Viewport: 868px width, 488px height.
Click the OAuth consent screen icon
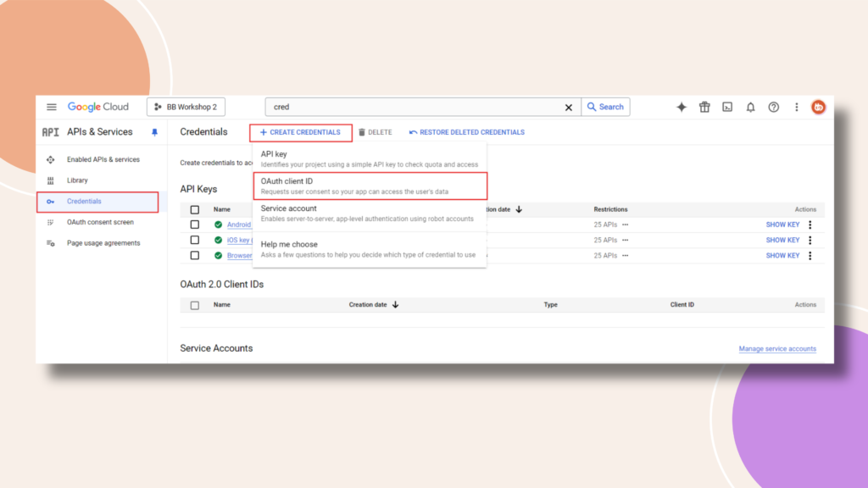[x=50, y=223]
